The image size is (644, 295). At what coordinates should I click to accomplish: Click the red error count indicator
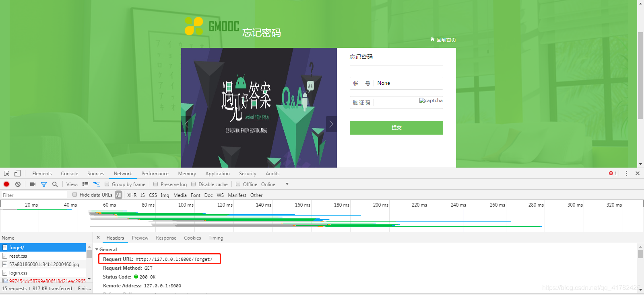point(613,174)
